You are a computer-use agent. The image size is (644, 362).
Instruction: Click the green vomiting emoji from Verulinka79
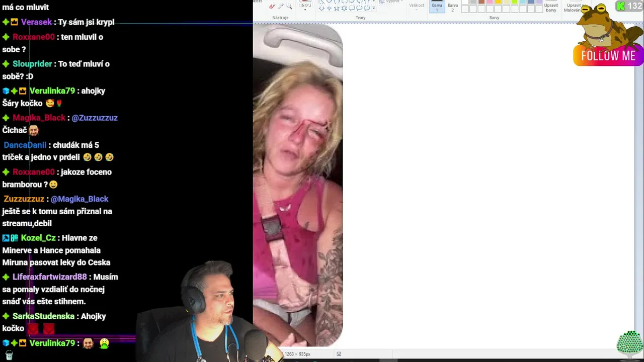(x=104, y=343)
